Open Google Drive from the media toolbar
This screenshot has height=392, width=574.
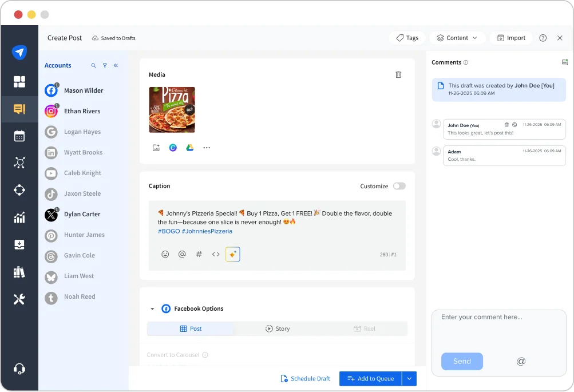click(x=189, y=148)
